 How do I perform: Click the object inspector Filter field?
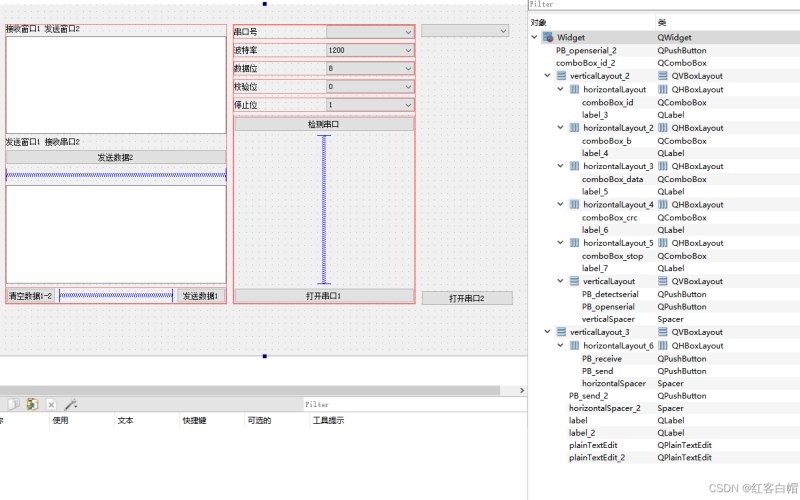[663, 5]
